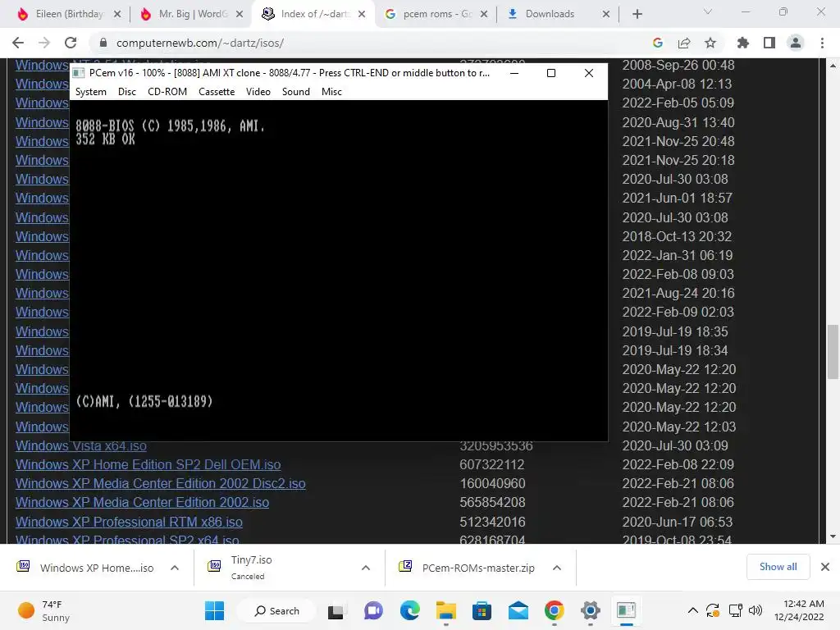Switch to Mr. Big WordG tab

pyautogui.click(x=190, y=14)
